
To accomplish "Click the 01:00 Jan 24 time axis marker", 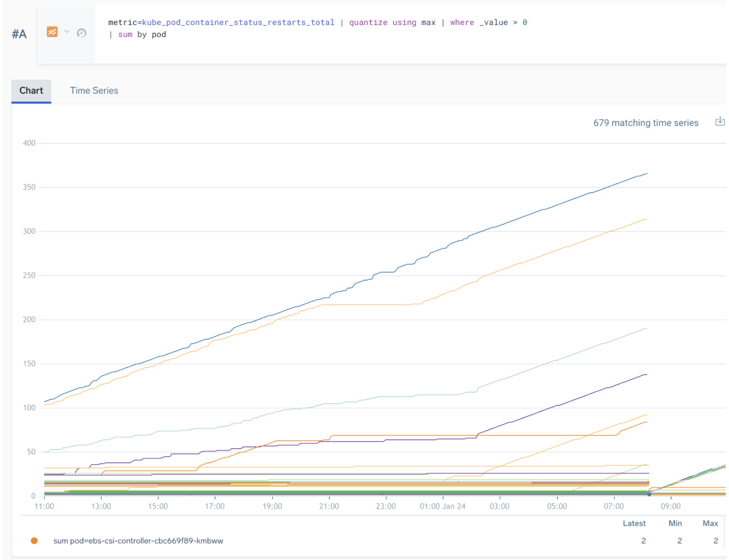I will [x=442, y=506].
